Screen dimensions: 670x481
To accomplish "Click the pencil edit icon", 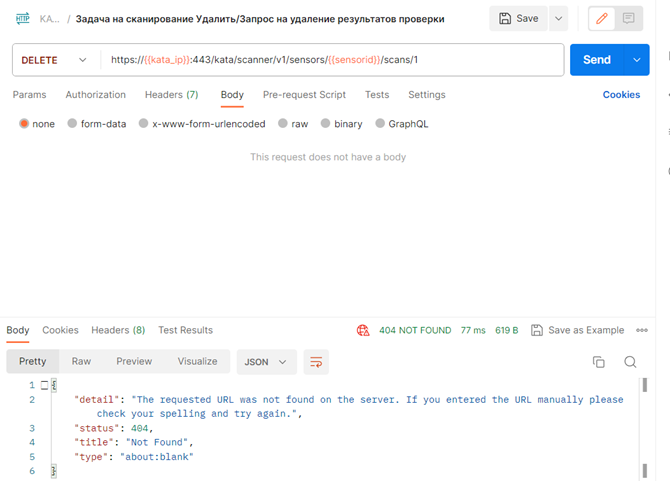I will coord(601,18).
